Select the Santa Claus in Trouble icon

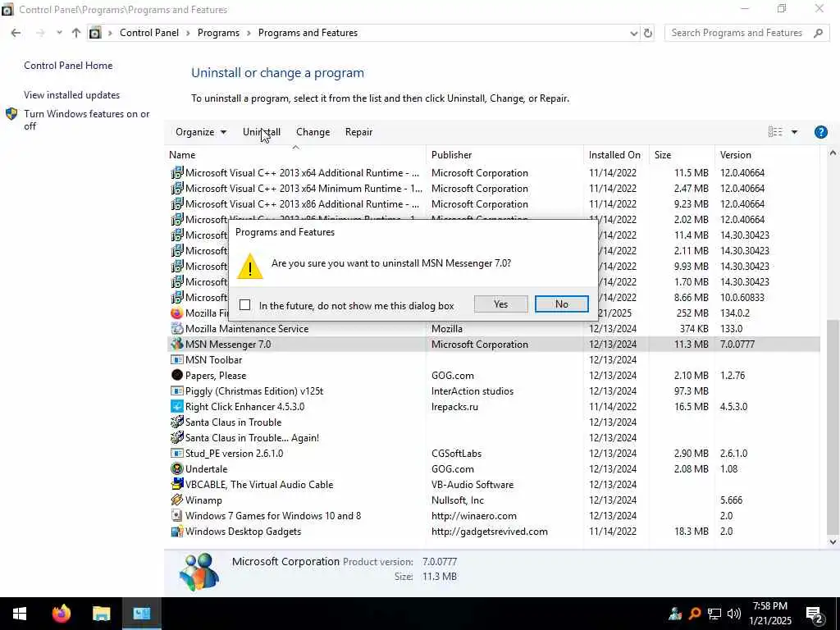click(177, 422)
